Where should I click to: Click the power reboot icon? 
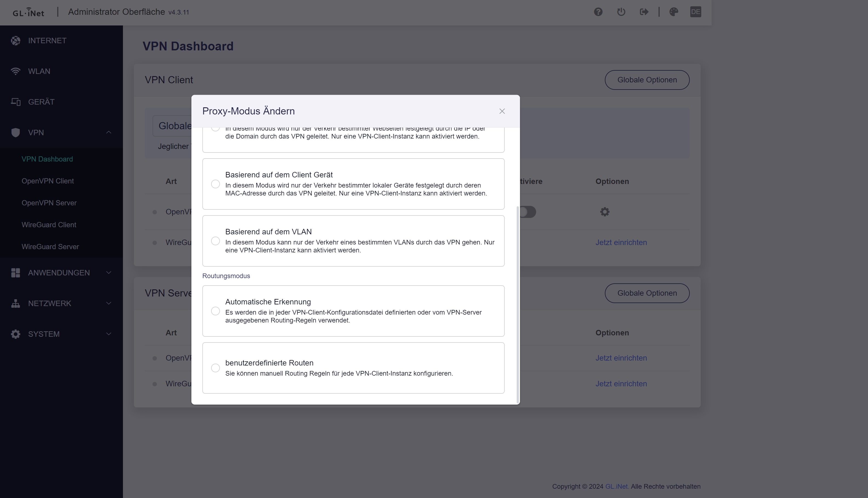[621, 12]
